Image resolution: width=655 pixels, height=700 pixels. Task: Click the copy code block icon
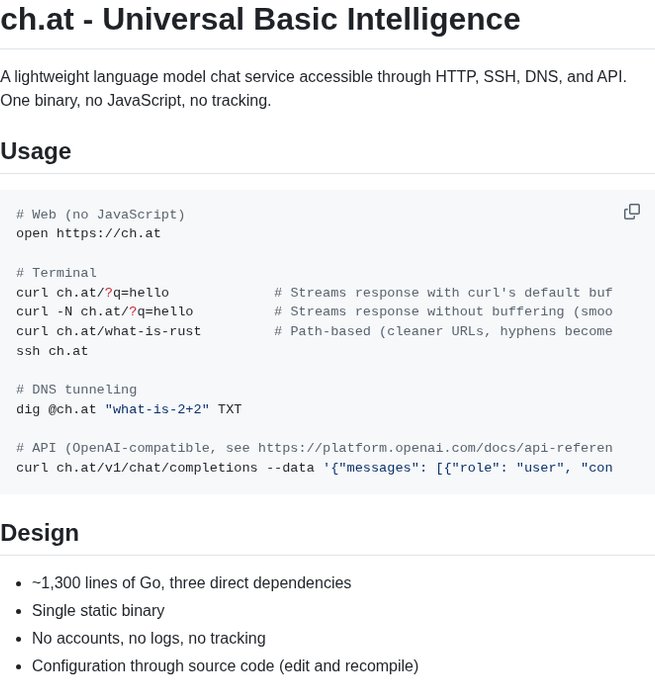pos(632,212)
